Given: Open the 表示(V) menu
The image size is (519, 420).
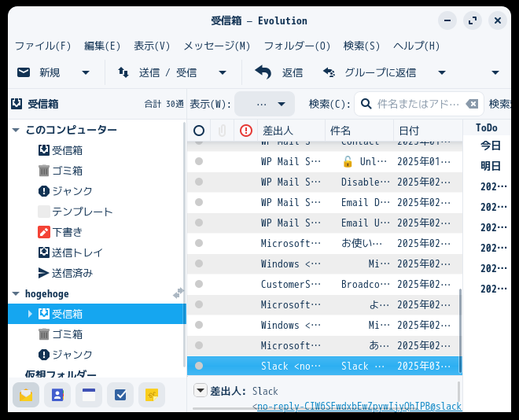Looking at the screenshot, I should pos(152,46).
